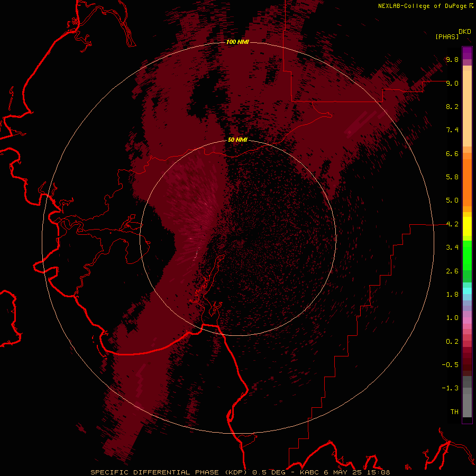Click the NEXLAB-College of DuPage label

click(x=422, y=6)
